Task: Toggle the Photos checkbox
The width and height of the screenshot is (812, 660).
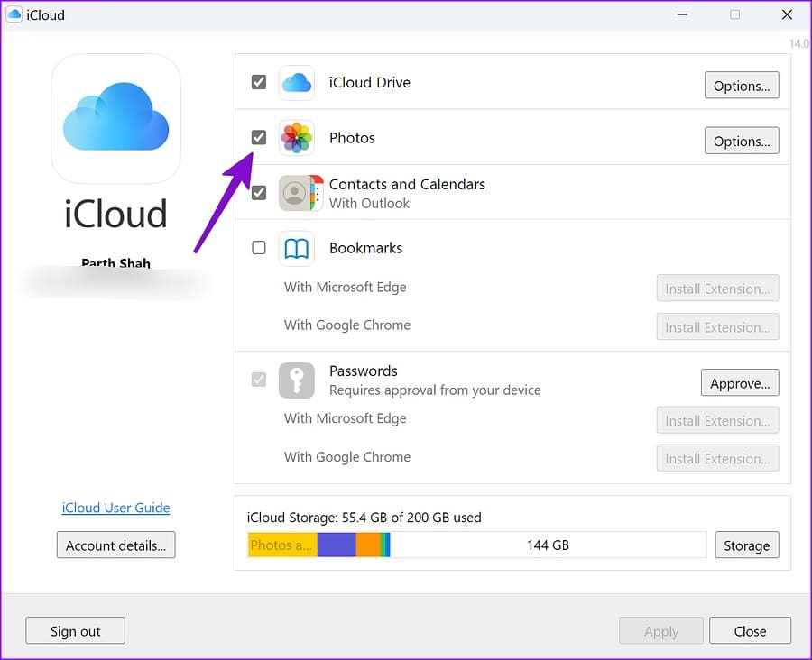Action: (259, 138)
